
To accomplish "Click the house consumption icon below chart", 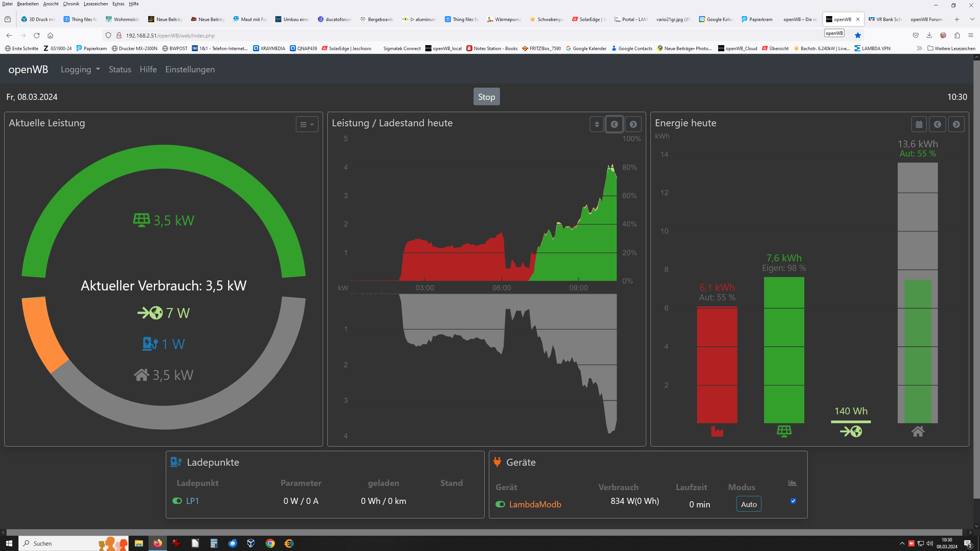I will pos(918,432).
